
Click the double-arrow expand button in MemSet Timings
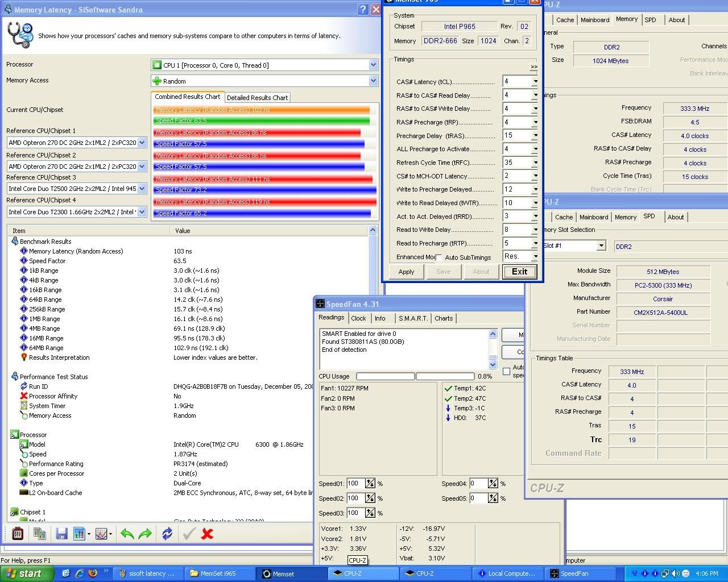tap(533, 67)
